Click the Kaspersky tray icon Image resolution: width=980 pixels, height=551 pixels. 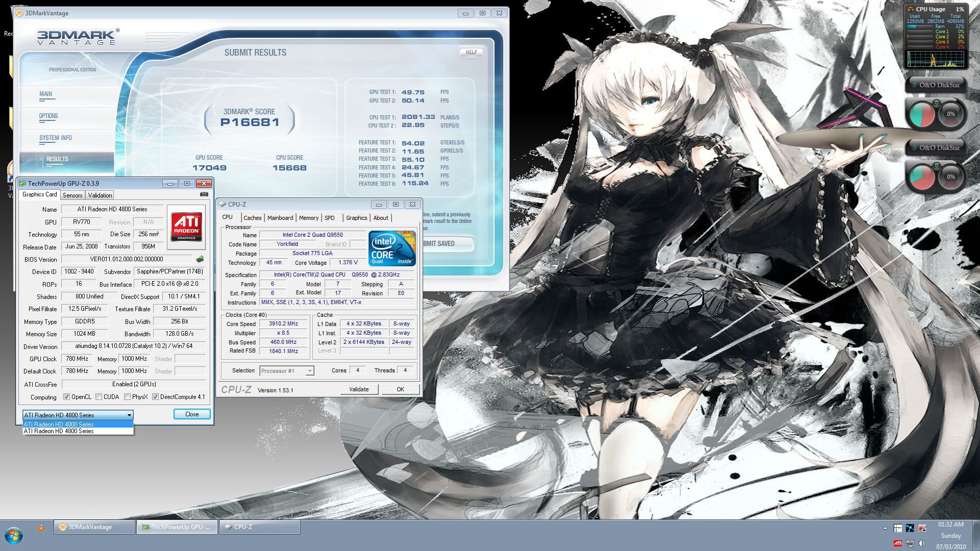pyautogui.click(x=922, y=528)
